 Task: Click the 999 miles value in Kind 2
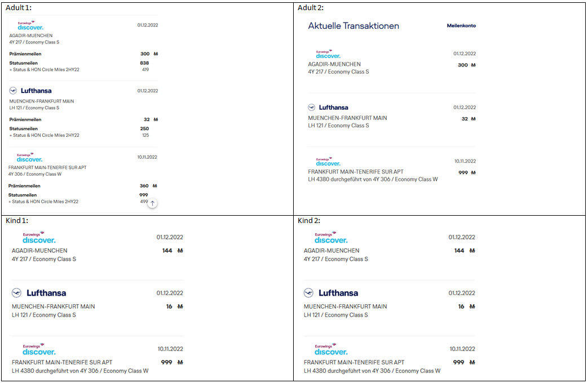[x=458, y=362]
